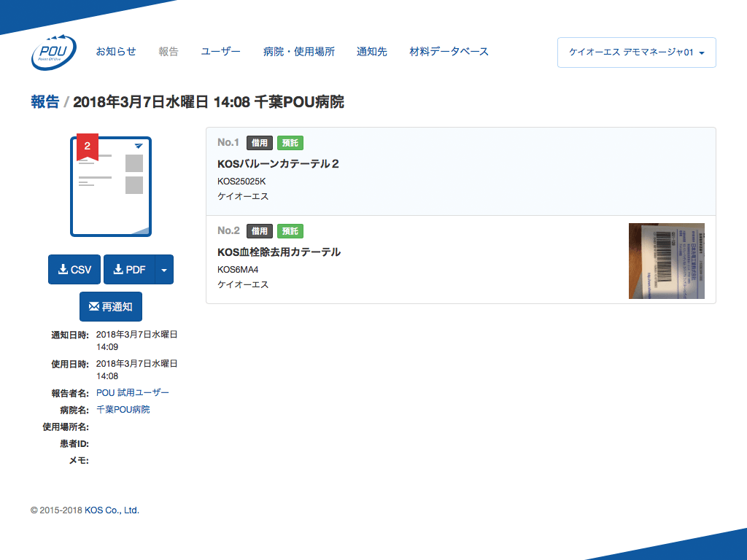Image resolution: width=747 pixels, height=560 pixels.
Task: Click product code KOS6MA4
Action: 238,270
